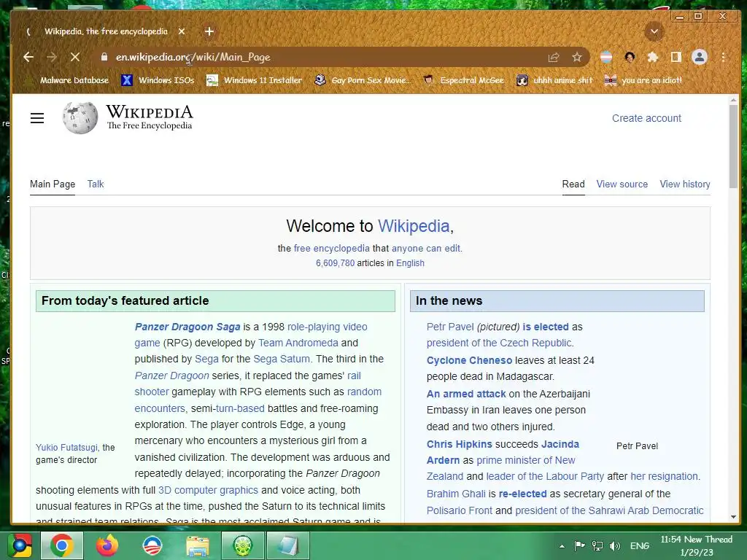The height and width of the screenshot is (560, 747).
Task: Open the View source tab
Action: click(622, 184)
